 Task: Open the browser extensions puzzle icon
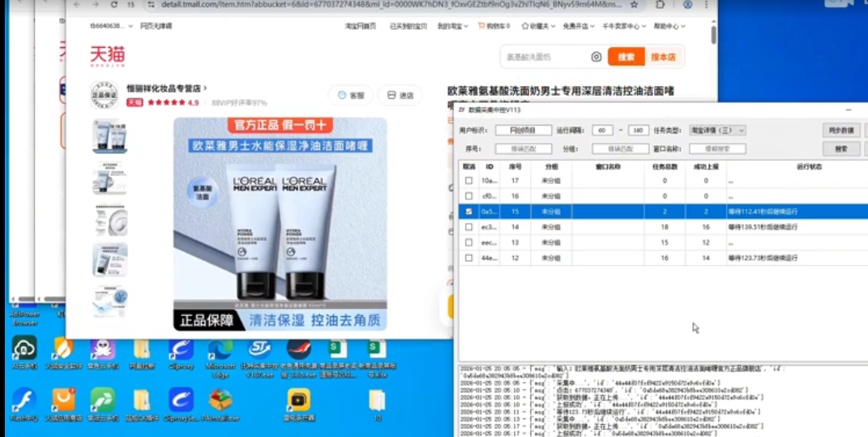(x=661, y=4)
